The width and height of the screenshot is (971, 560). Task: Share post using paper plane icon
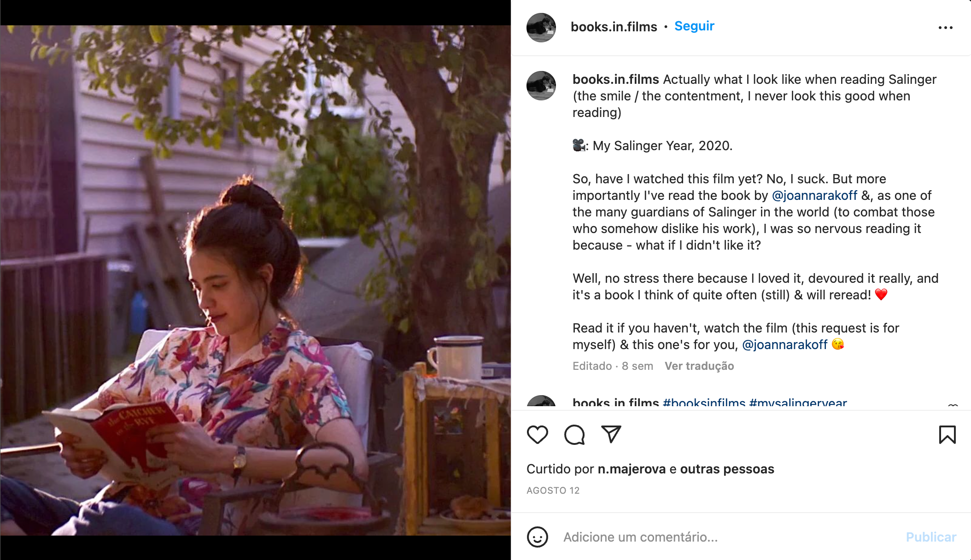tap(611, 434)
